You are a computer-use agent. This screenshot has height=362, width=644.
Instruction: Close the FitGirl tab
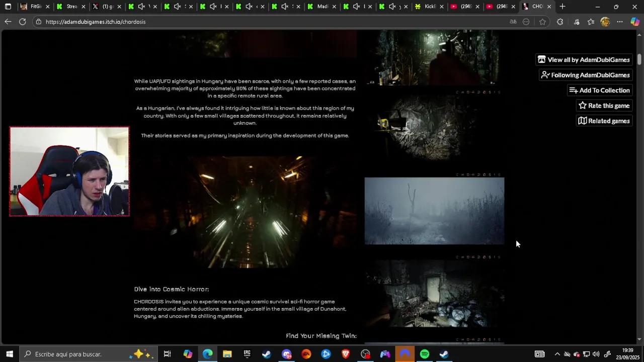click(48, 7)
